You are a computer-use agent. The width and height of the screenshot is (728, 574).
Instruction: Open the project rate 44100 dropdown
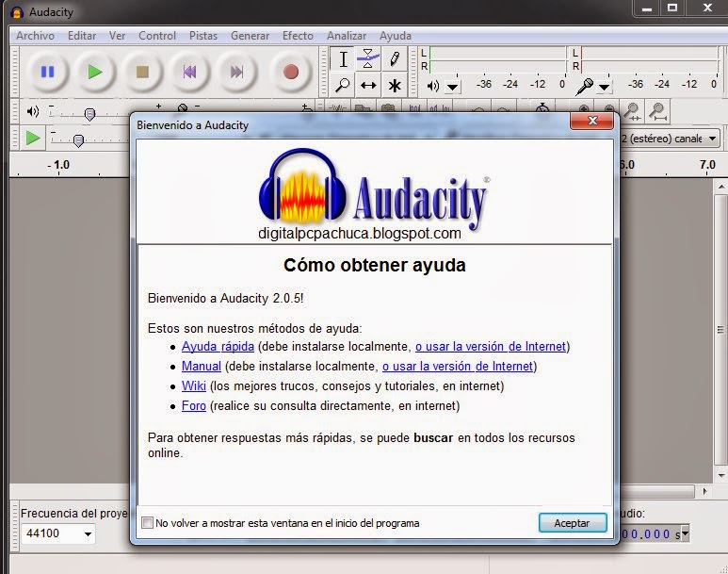(x=88, y=533)
